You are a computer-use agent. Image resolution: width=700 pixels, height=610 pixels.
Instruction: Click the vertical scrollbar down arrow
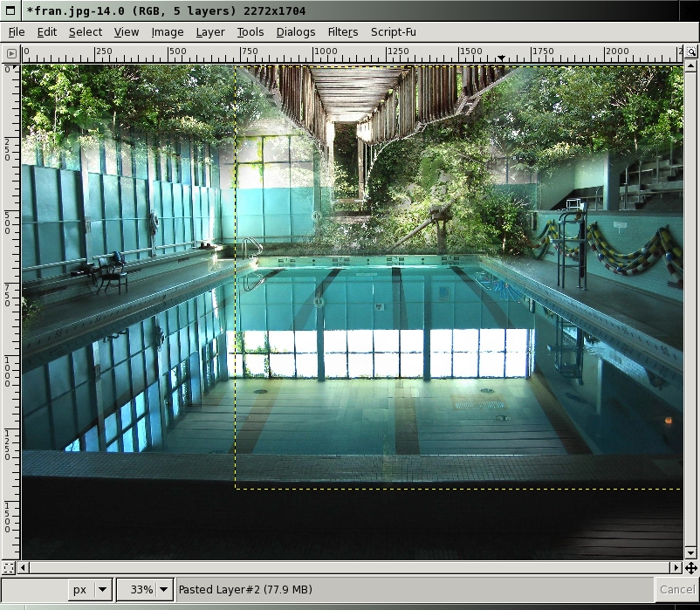pos(690,553)
